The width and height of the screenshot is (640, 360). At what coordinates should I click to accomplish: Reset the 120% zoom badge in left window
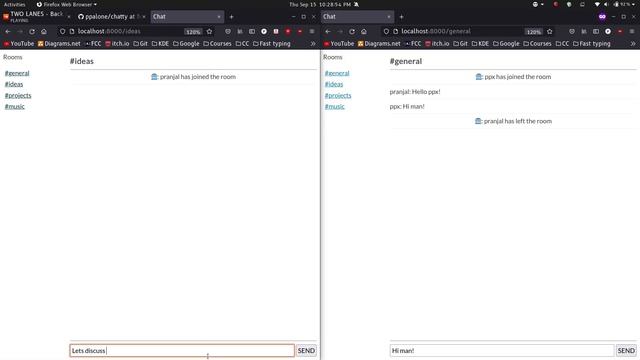[x=193, y=31]
